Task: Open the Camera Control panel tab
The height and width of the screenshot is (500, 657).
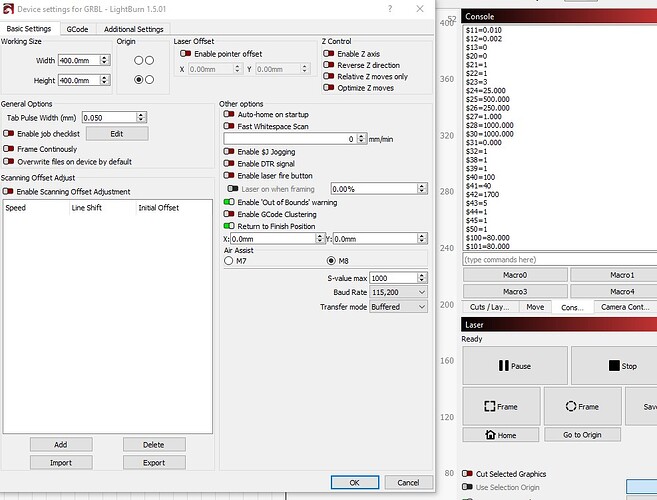Action: pos(625,307)
